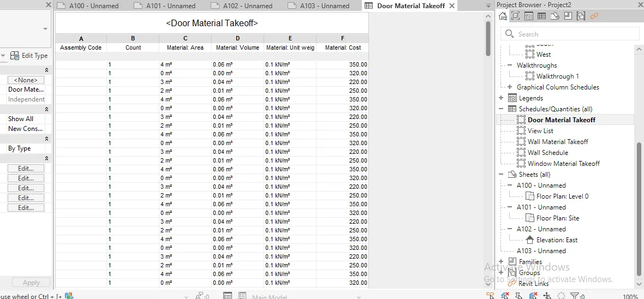
Task: Click the Groups icon in Project Browser toolbar
Action: tap(581, 16)
